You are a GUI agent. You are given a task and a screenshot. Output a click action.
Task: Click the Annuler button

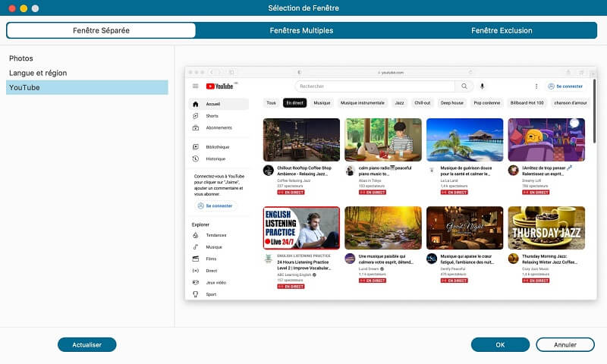tap(565, 344)
